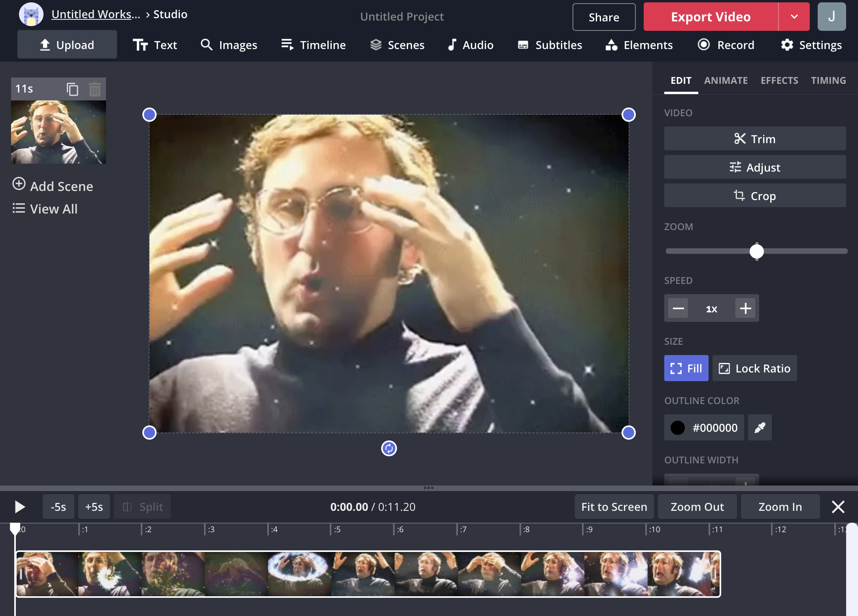858x616 pixels.
Task: Click the duplicate scene icon
Action: coord(72,89)
